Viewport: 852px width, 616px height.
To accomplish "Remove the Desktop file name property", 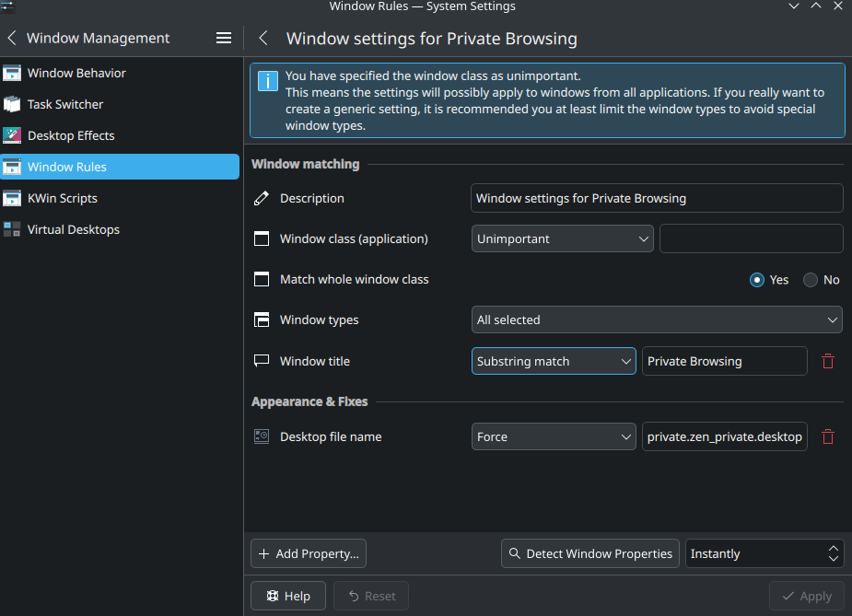I will pos(827,436).
